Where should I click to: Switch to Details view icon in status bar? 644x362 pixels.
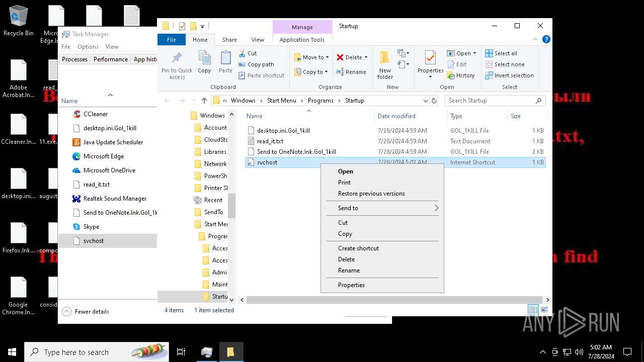coord(533,310)
